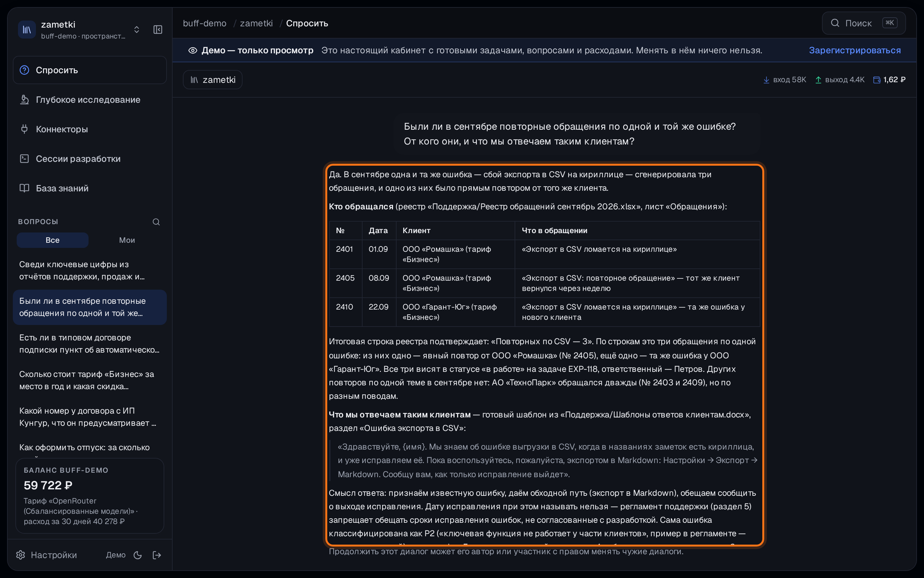Screen dimensions: 924x578
Task: Click table cell № 2401
Action: coord(346,254)
